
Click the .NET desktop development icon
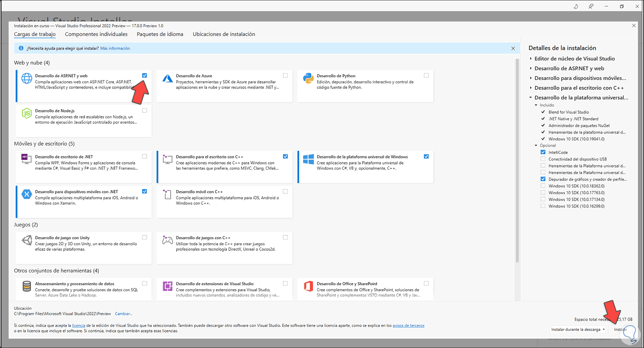tap(27, 159)
